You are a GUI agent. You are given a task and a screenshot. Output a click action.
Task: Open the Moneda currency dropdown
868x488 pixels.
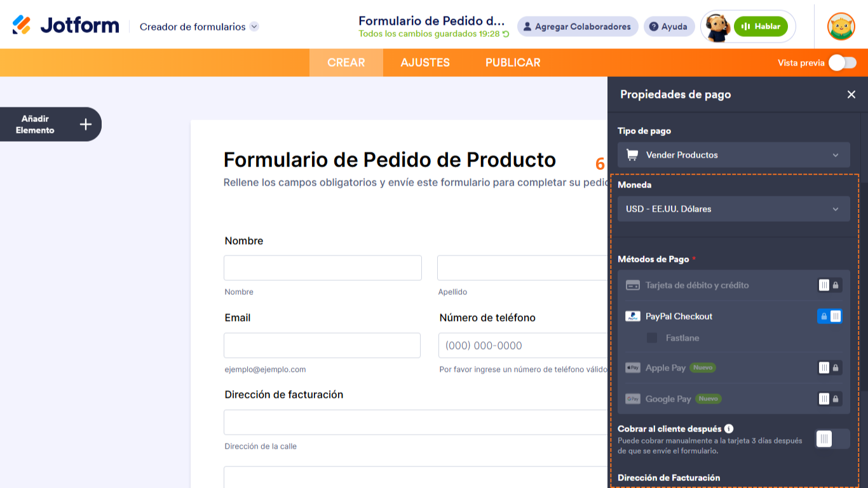pos(734,209)
